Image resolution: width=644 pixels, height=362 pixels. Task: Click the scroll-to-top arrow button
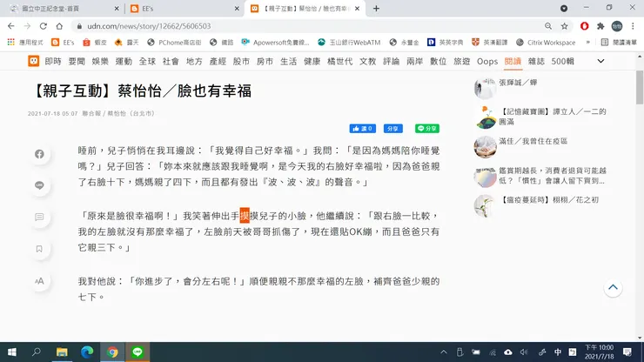pyautogui.click(x=613, y=288)
